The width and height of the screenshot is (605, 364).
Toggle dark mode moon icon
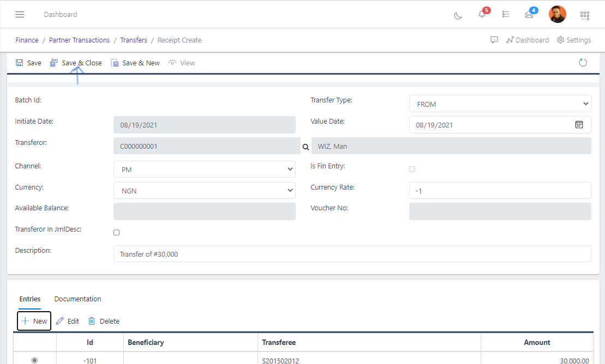[x=458, y=15]
